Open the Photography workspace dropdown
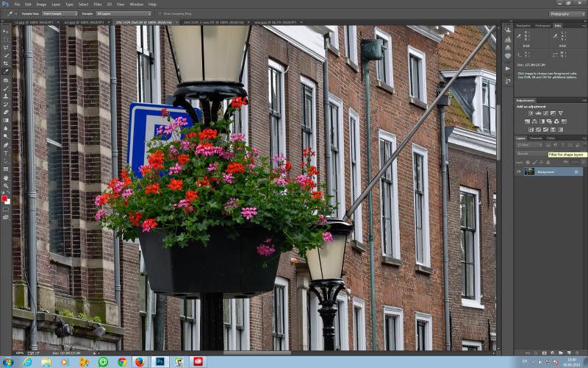The height and width of the screenshot is (368, 588). 567,14
